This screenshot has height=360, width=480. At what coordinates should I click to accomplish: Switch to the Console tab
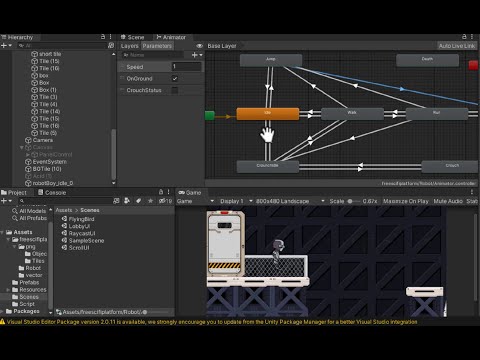(52, 192)
